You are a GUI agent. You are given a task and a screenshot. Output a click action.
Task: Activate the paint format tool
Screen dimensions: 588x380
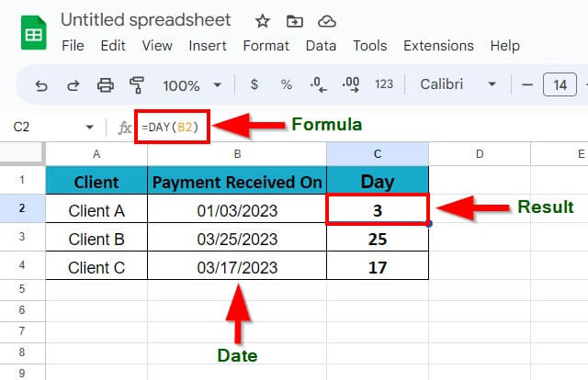point(137,84)
